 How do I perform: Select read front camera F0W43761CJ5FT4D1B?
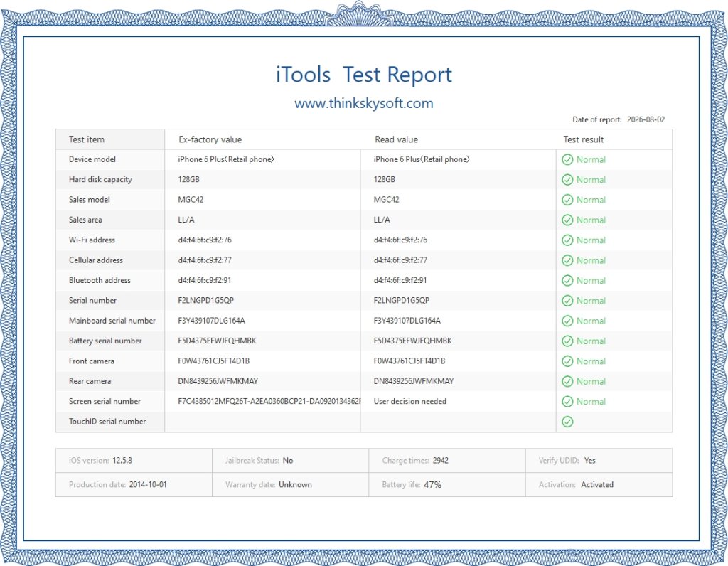tap(409, 361)
